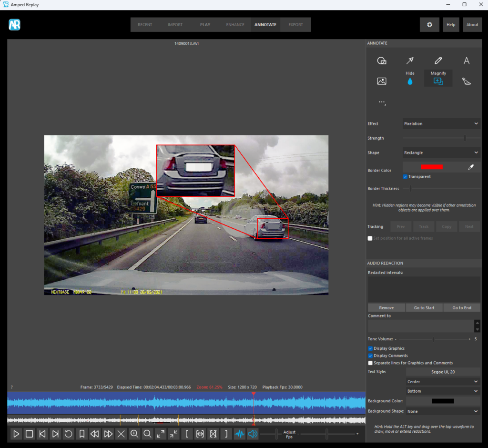Select the Text annotation tool

click(x=467, y=61)
